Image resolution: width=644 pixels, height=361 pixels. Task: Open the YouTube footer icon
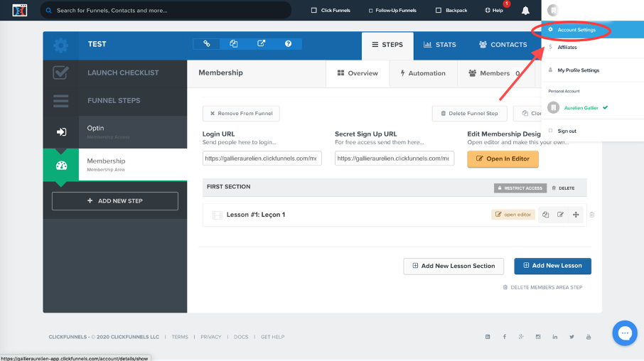point(589,337)
